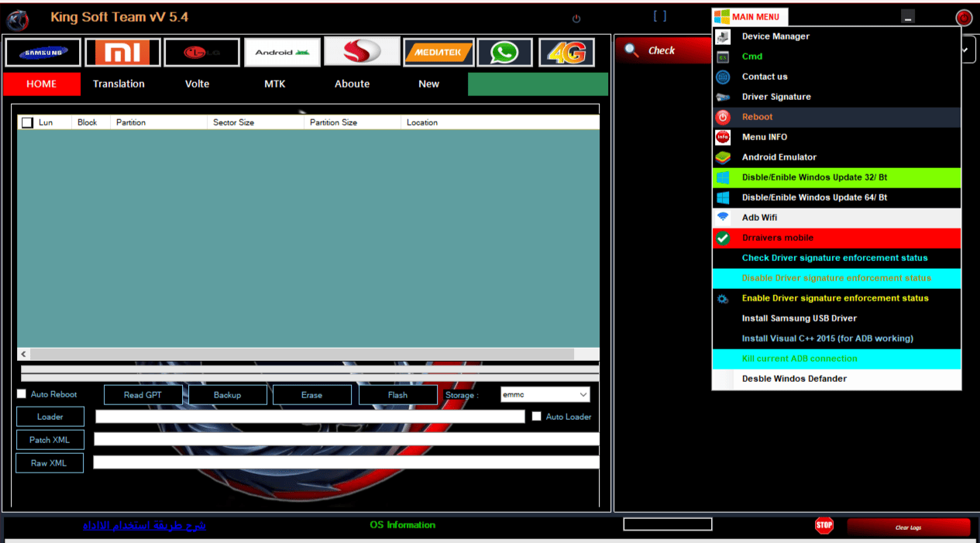This screenshot has height=543, width=980.
Task: Open the Arabic usage tutorial link
Action: click(144, 525)
